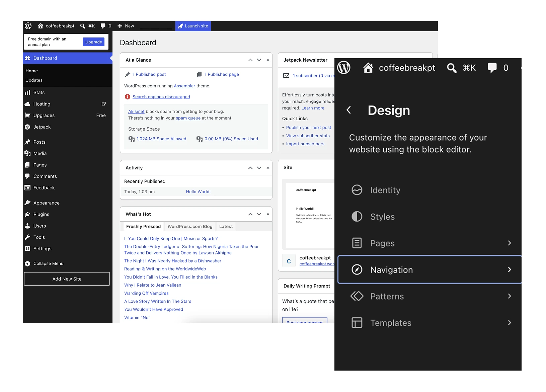Collapse the Activity panel triangle

pyautogui.click(x=268, y=168)
